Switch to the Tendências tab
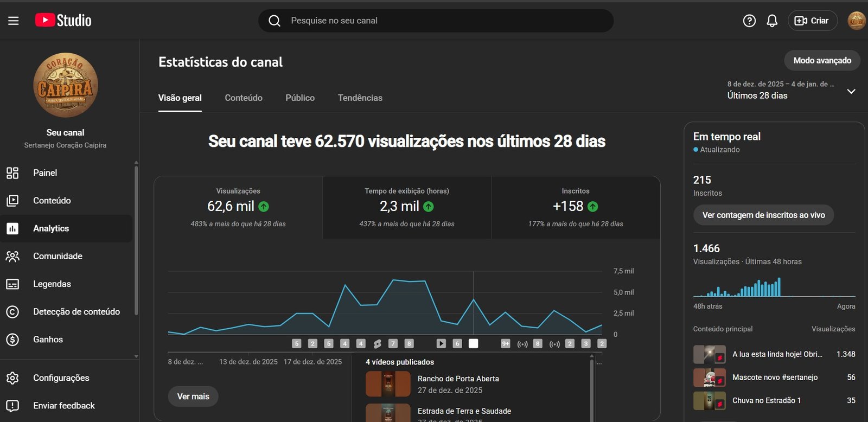The image size is (868, 422). 360,98
